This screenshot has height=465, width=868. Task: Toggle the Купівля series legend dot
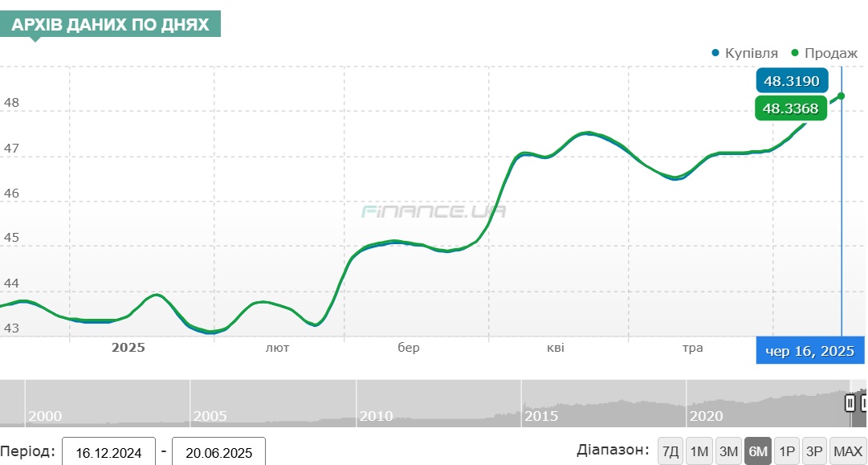click(715, 53)
